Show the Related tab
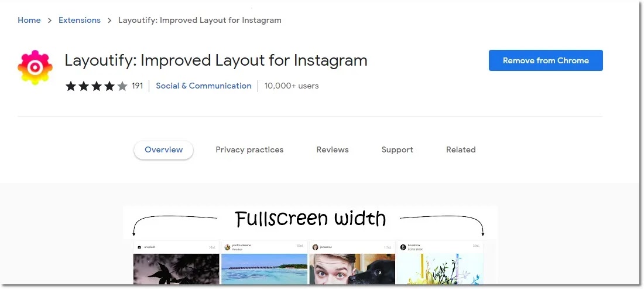The width and height of the screenshot is (644, 289). [x=461, y=149]
